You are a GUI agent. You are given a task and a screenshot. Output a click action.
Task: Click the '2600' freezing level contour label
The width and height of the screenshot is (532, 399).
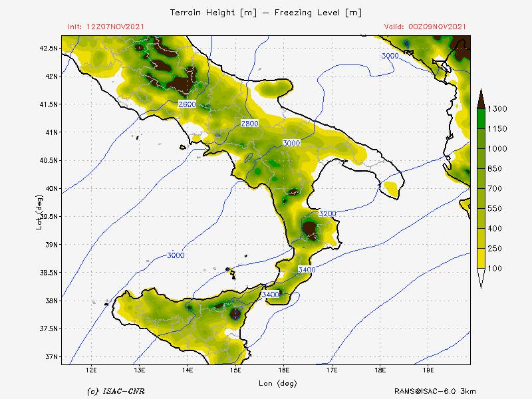click(188, 104)
